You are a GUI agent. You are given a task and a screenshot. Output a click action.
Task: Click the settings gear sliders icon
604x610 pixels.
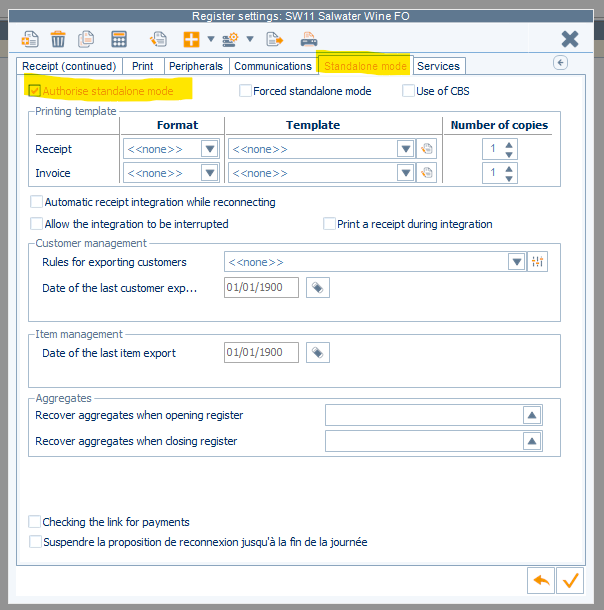pos(230,39)
